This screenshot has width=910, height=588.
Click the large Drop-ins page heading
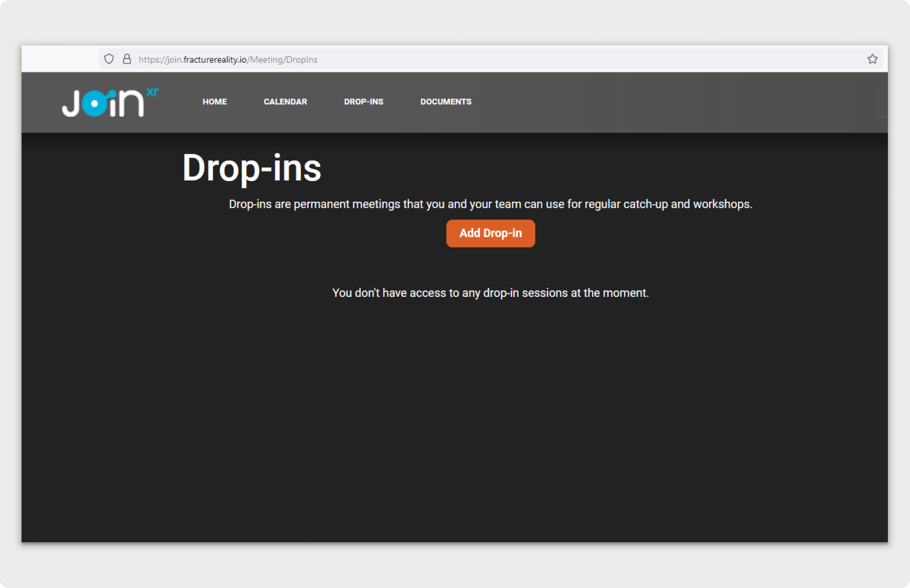[252, 168]
